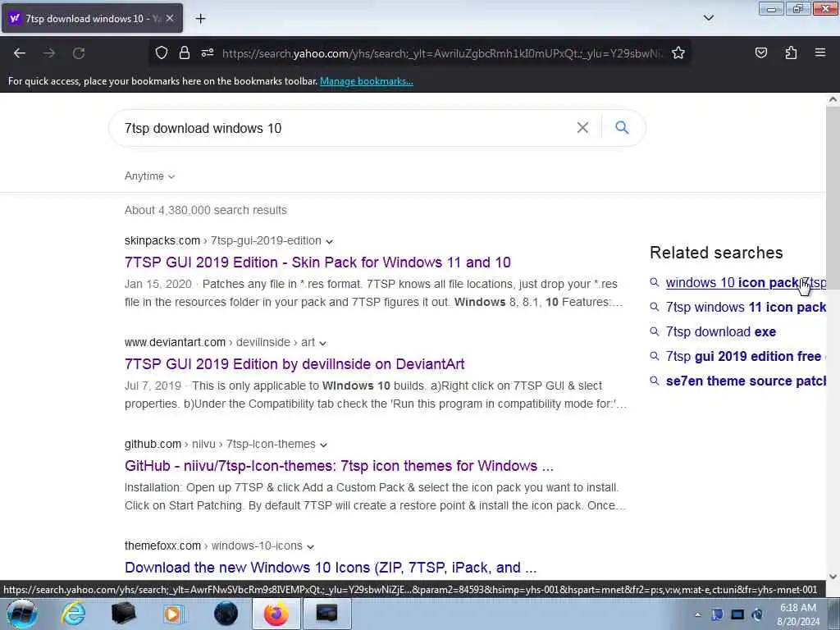Expand skinpacks.com result options chevron
Image resolution: width=840 pixels, height=630 pixels.
329,242
